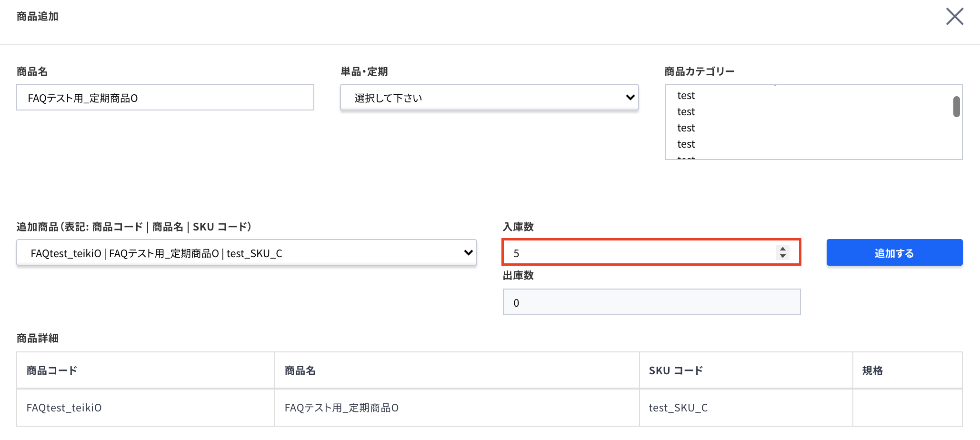
Task: Click the SKU コード column header
Action: point(746,370)
